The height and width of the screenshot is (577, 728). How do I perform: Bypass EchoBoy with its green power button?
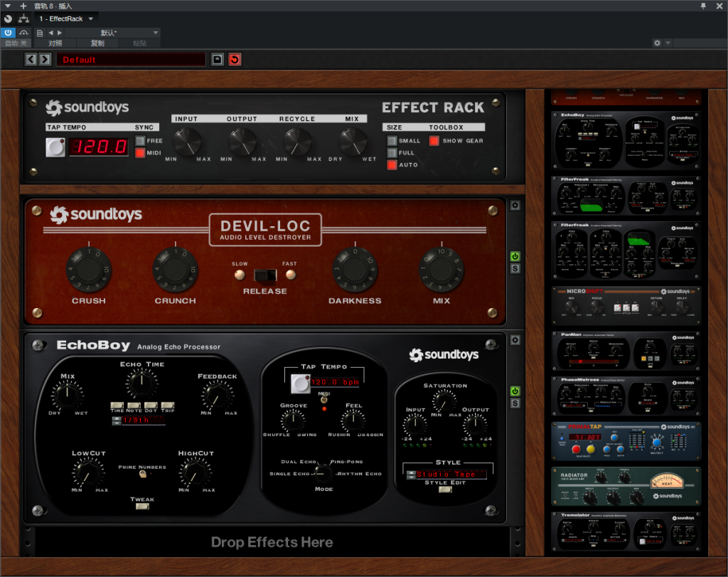[x=515, y=391]
